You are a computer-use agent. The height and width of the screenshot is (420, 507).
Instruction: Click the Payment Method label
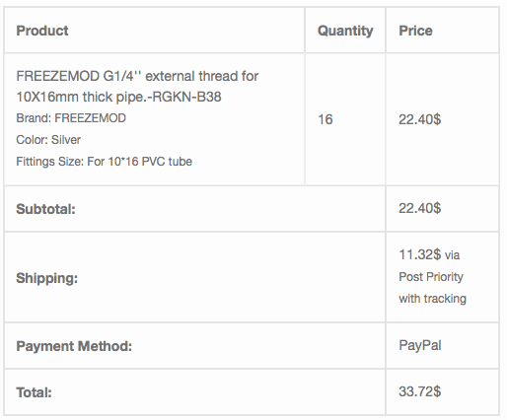pos(74,346)
